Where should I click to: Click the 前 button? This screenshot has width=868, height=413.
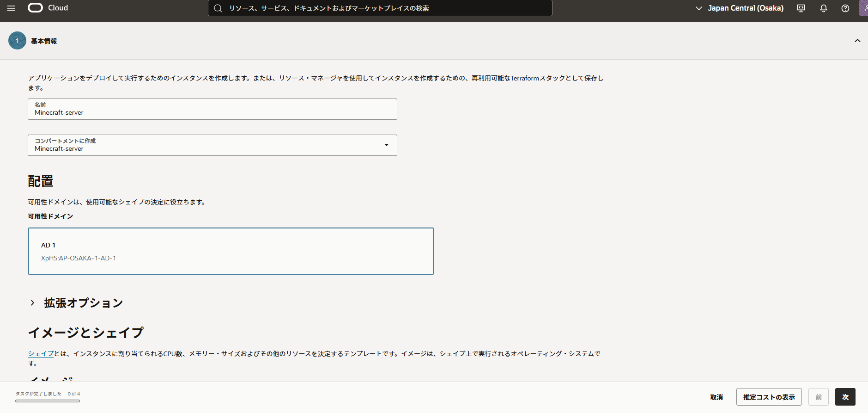(819, 397)
